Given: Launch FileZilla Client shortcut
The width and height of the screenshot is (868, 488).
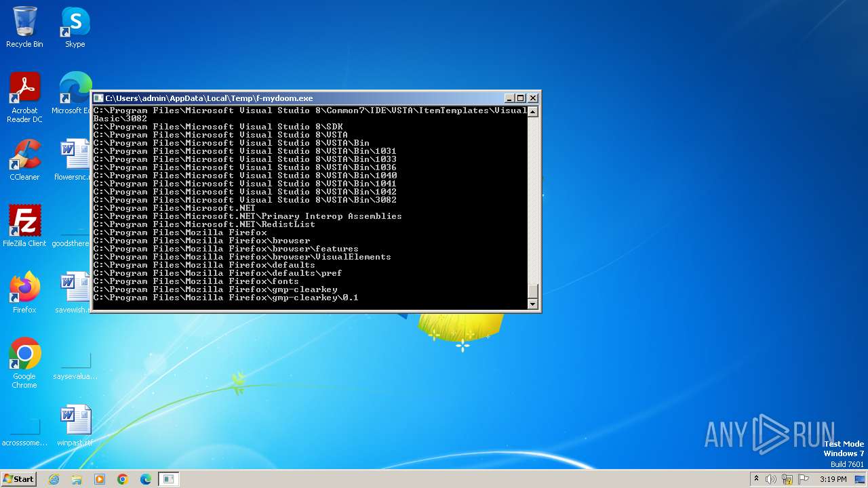Looking at the screenshot, I should point(24,226).
